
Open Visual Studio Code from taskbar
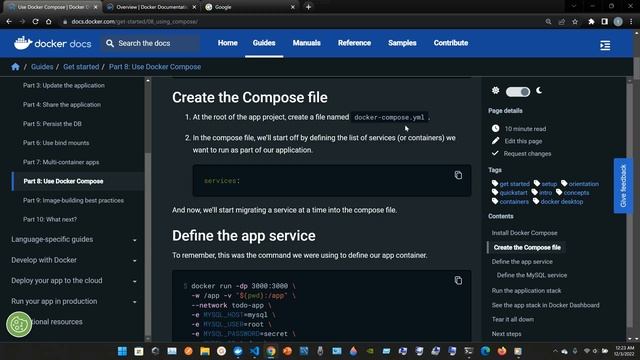coord(254,351)
